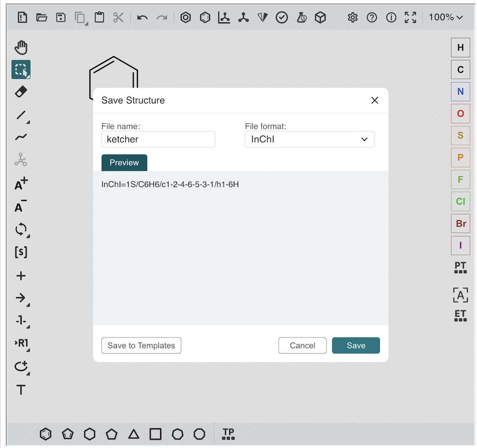Click Save to Templates
477x448 pixels.
pos(141,345)
